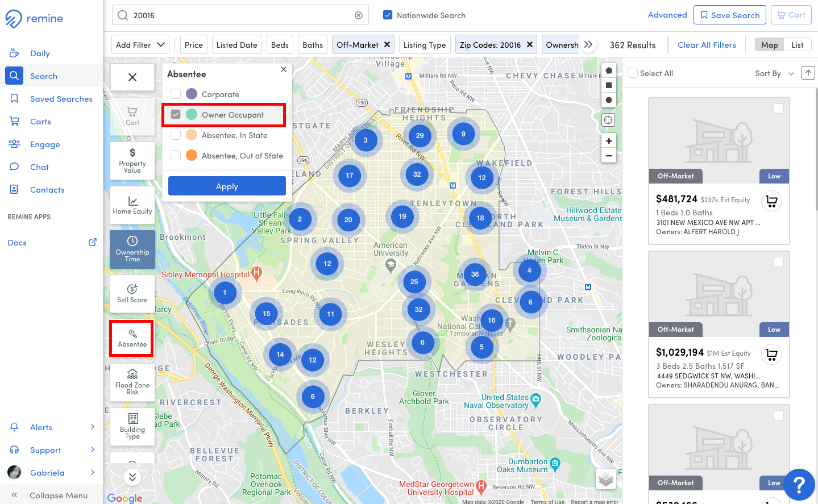
Task: Open the Flood Zone Risk filter
Action: (x=132, y=382)
